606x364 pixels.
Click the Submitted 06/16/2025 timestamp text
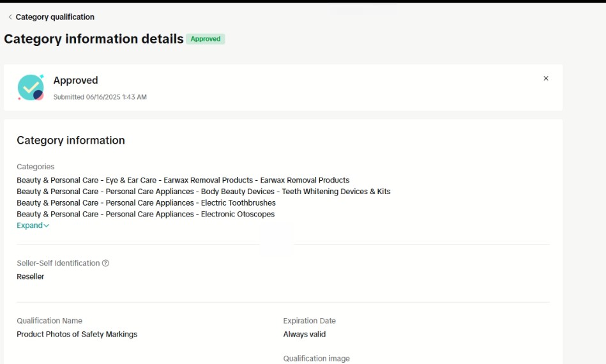click(x=100, y=97)
